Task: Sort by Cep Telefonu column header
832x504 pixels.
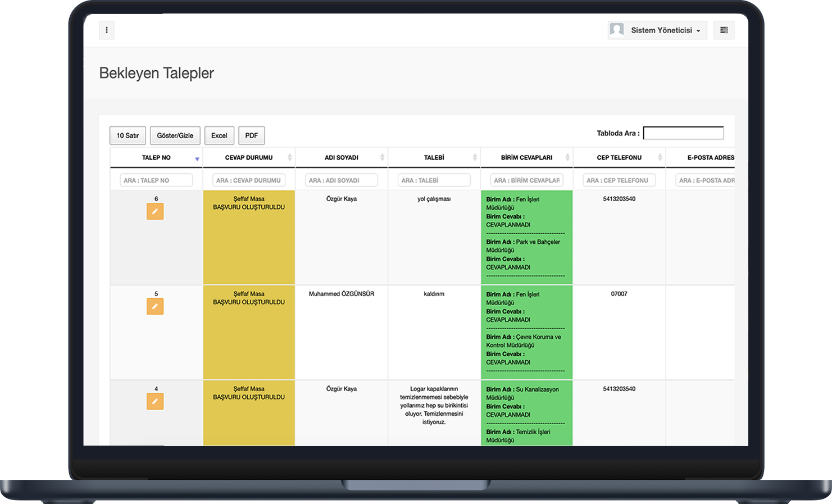Action: [619, 158]
